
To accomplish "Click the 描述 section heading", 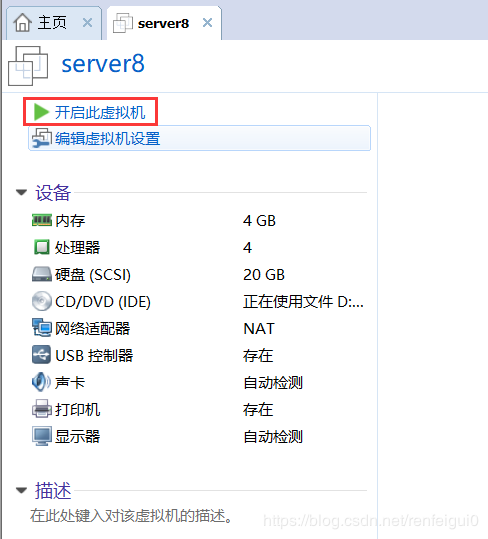I will point(53,490).
